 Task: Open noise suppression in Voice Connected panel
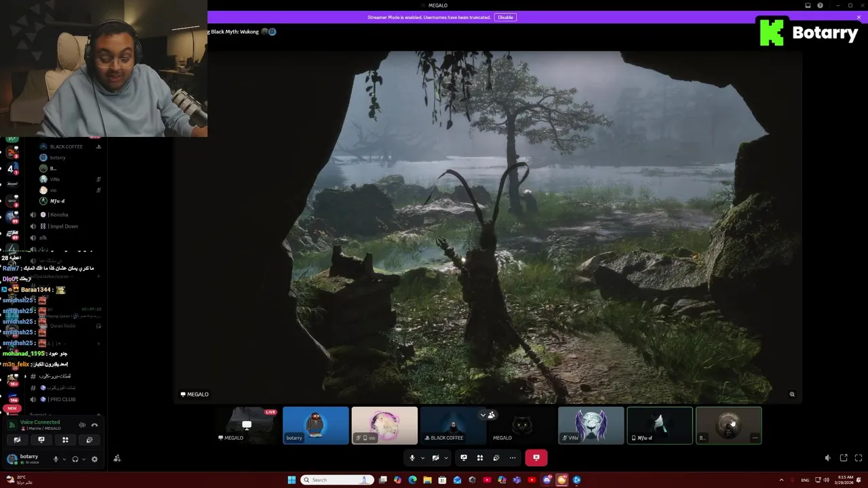[x=82, y=425]
